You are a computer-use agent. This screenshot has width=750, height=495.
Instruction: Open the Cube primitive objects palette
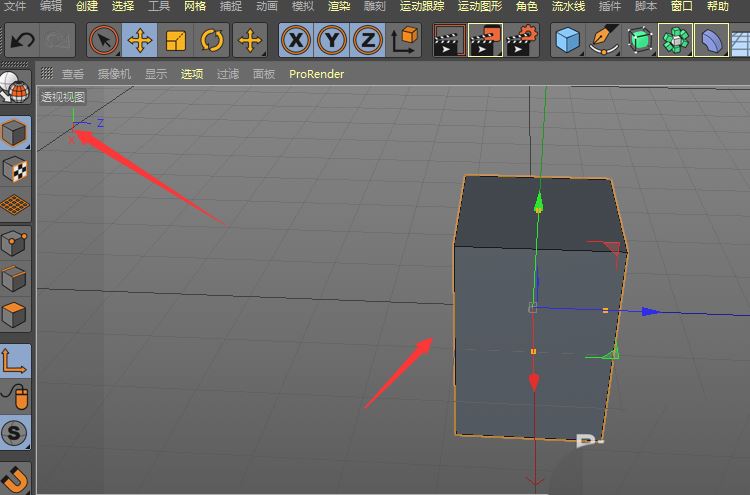(568, 41)
